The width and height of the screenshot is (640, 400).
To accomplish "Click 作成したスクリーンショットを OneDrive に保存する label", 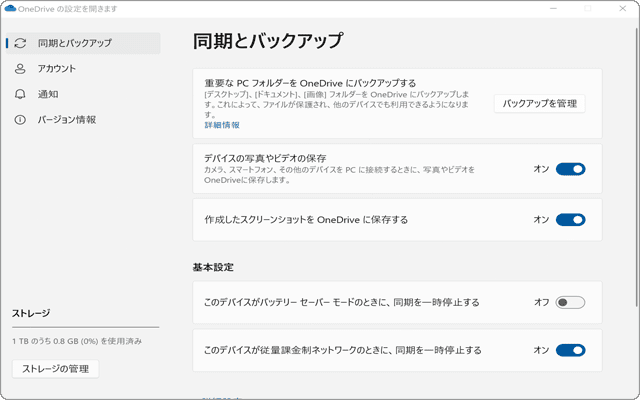I will click(306, 220).
